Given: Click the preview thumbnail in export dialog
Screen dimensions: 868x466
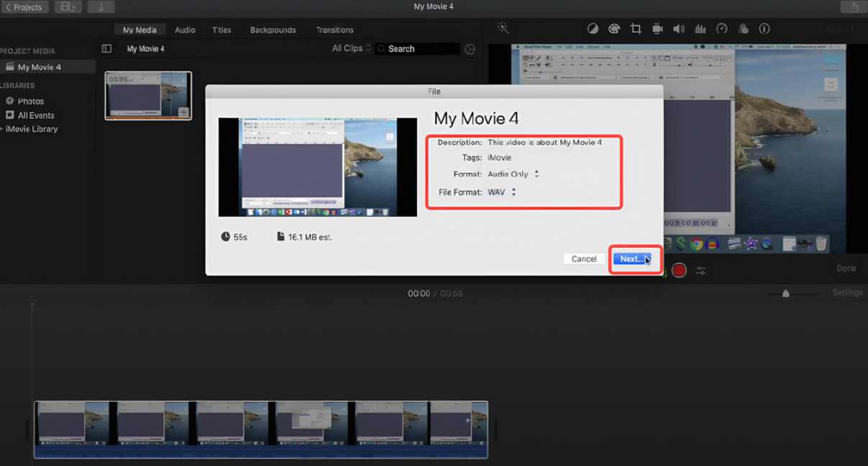Looking at the screenshot, I should 318,167.
